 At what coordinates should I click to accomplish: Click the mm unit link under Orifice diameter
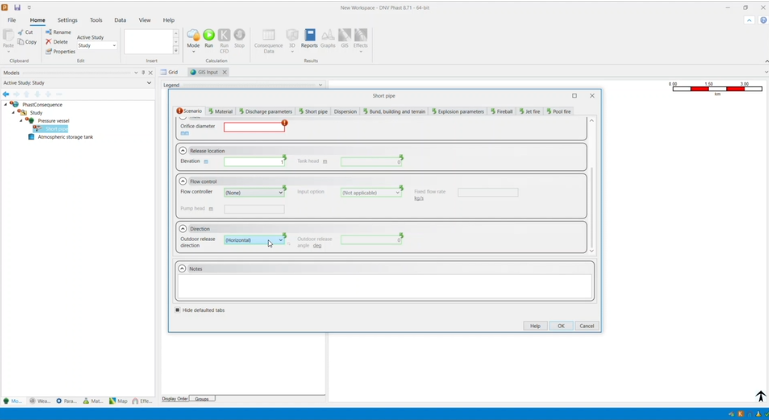[184, 133]
